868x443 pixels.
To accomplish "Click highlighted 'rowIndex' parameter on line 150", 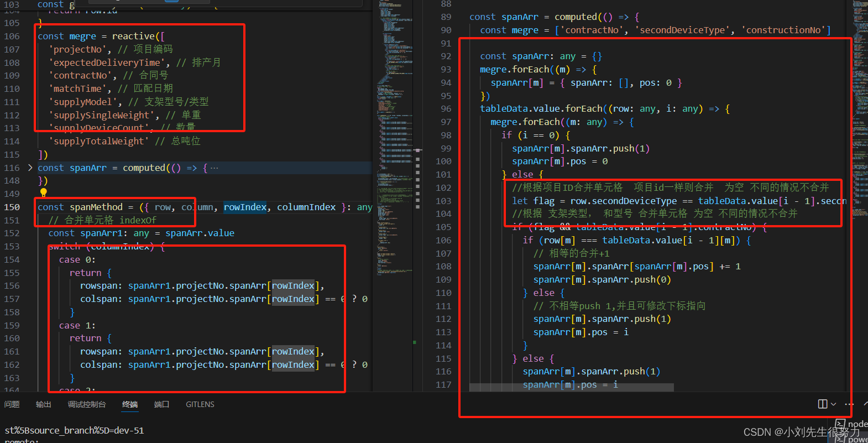I will coord(245,207).
